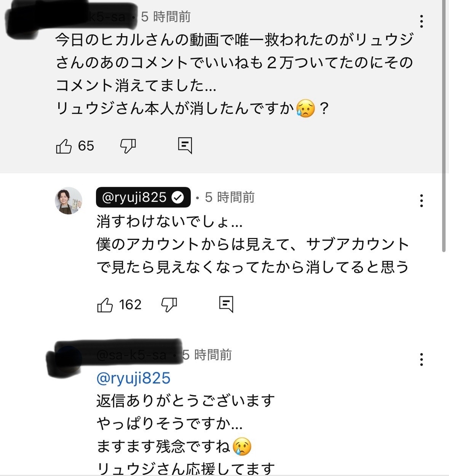
Task: Open three-dot menu on the bottom reply
Action: click(421, 359)
